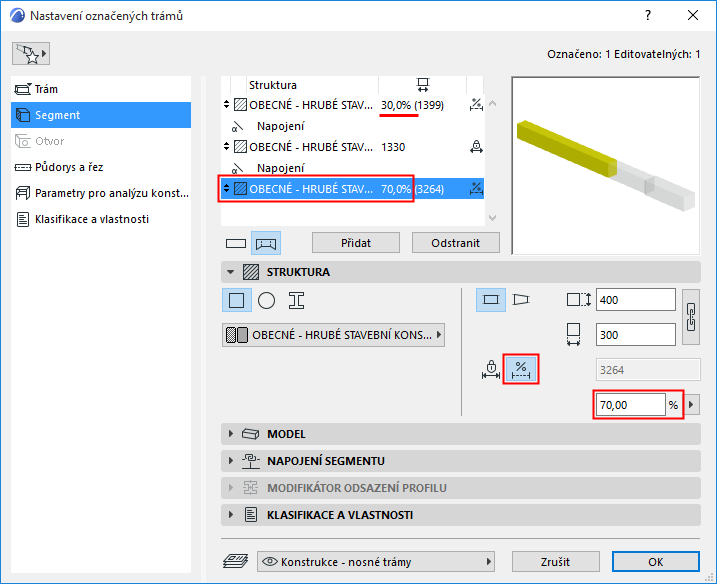Viewport: 717px width, 584px height.
Task: Select second Napojení joint row
Action: point(352,168)
